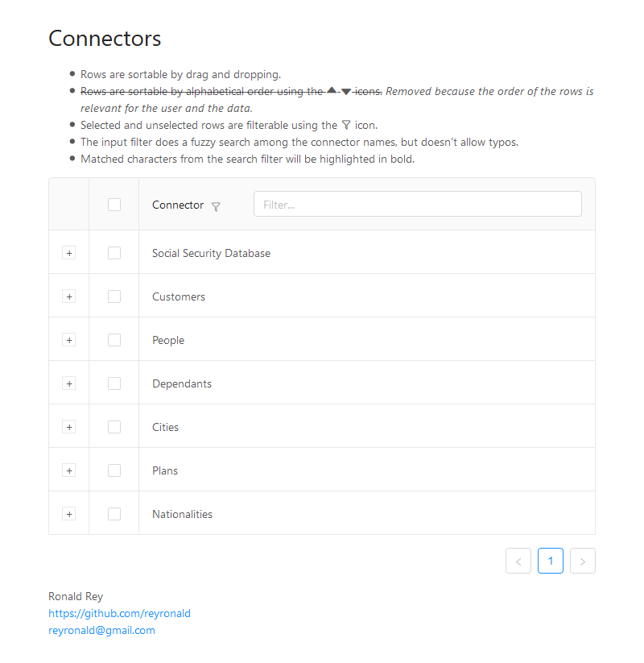
Task: Click the plus icon beside Cities
Action: point(69,427)
